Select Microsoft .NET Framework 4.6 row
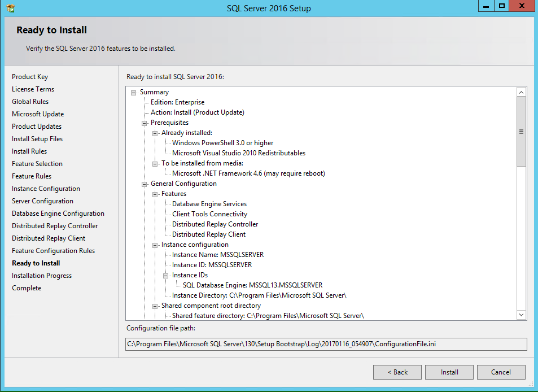Screen dimensions: 538x392 248,173
